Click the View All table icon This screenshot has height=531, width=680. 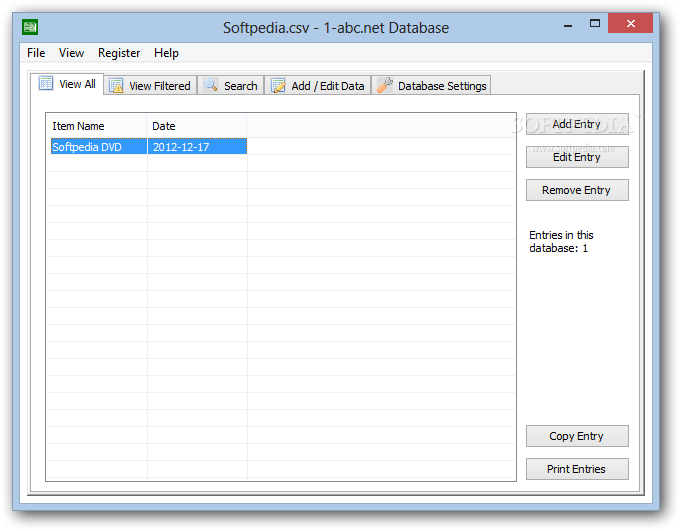46,83
